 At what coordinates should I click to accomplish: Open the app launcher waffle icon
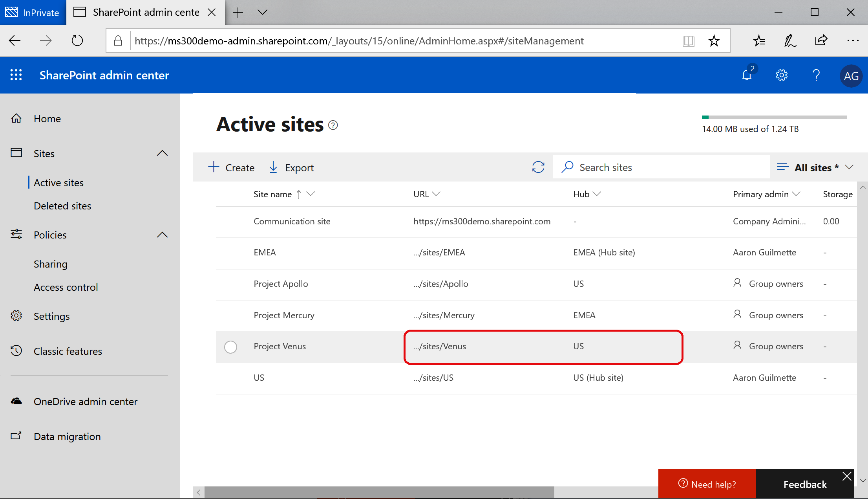coord(16,75)
